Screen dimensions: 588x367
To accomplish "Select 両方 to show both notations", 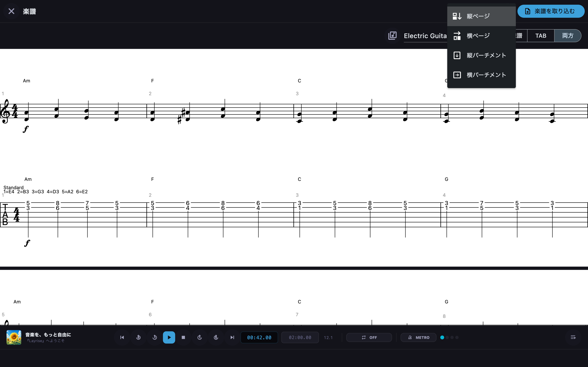I will click(x=568, y=36).
